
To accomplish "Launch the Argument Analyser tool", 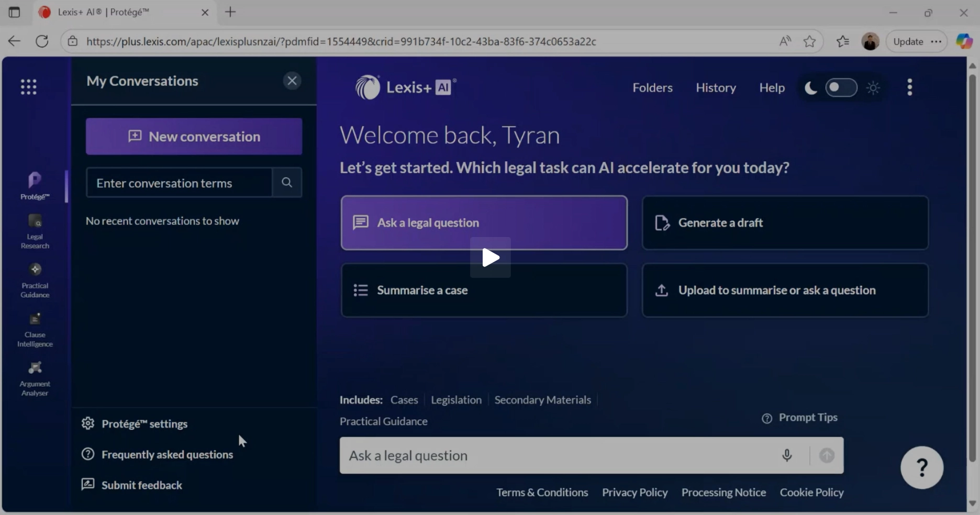I will click(35, 378).
